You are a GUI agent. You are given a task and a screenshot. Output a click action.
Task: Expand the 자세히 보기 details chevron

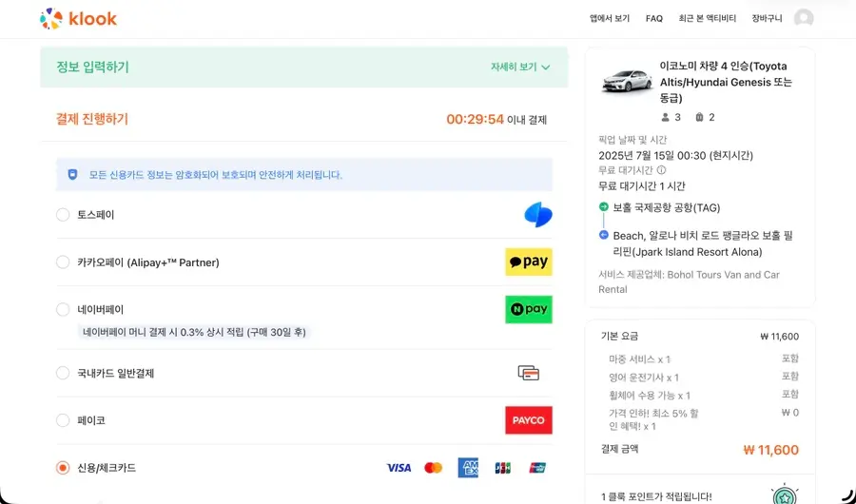(545, 68)
